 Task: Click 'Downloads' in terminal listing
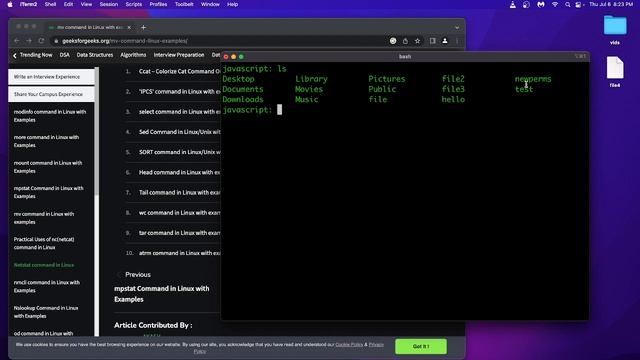click(243, 100)
